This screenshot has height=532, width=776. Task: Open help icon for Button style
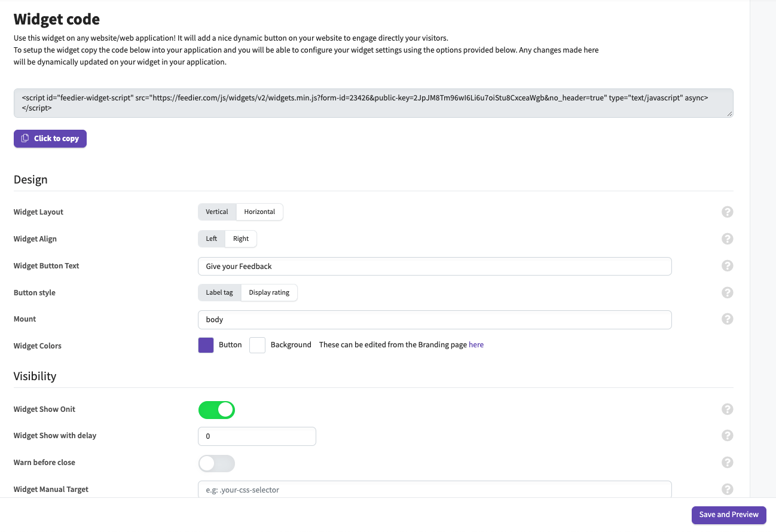pyautogui.click(x=727, y=292)
